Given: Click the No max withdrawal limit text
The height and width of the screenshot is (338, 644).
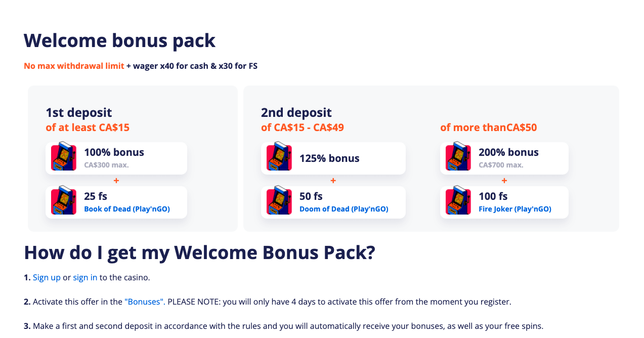Looking at the screenshot, I should 74,66.
